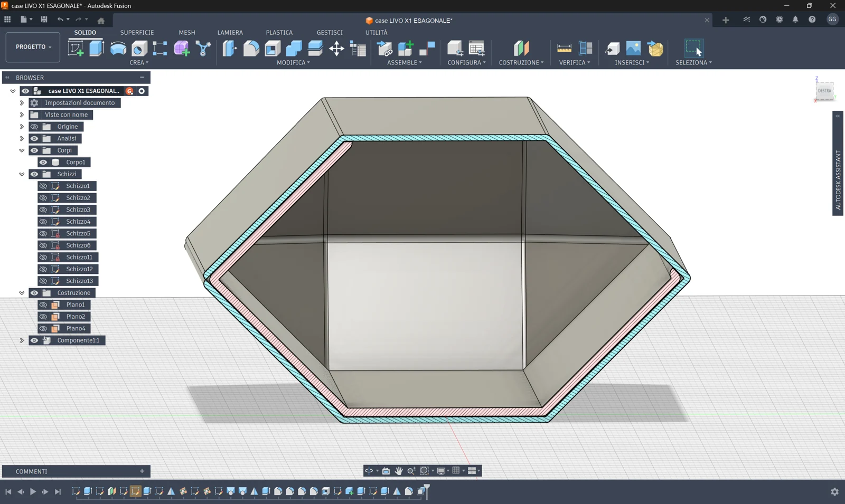The width and height of the screenshot is (845, 504).
Task: Switch to the GESTISCI tab
Action: (330, 32)
